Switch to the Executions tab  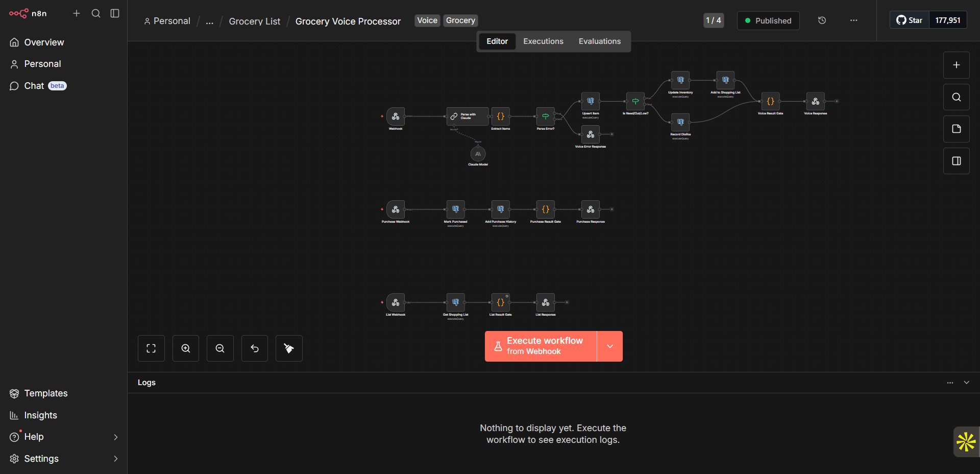click(543, 41)
